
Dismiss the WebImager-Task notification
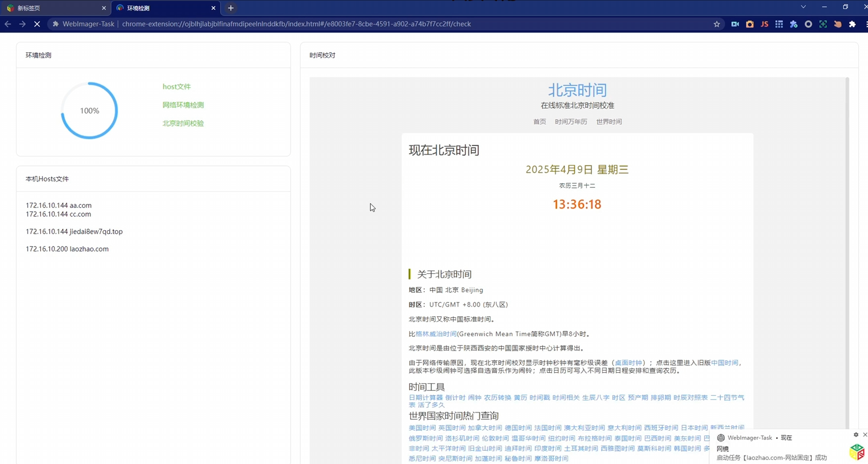(x=865, y=435)
